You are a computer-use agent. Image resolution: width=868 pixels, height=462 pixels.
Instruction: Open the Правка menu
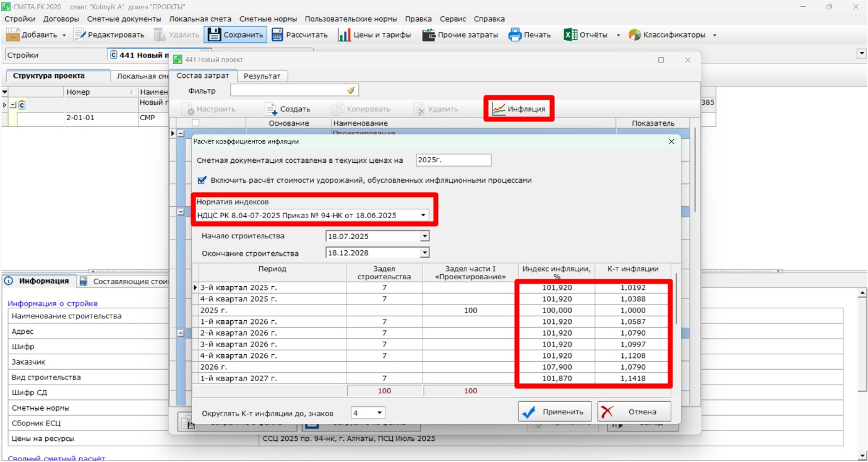pyautogui.click(x=419, y=19)
